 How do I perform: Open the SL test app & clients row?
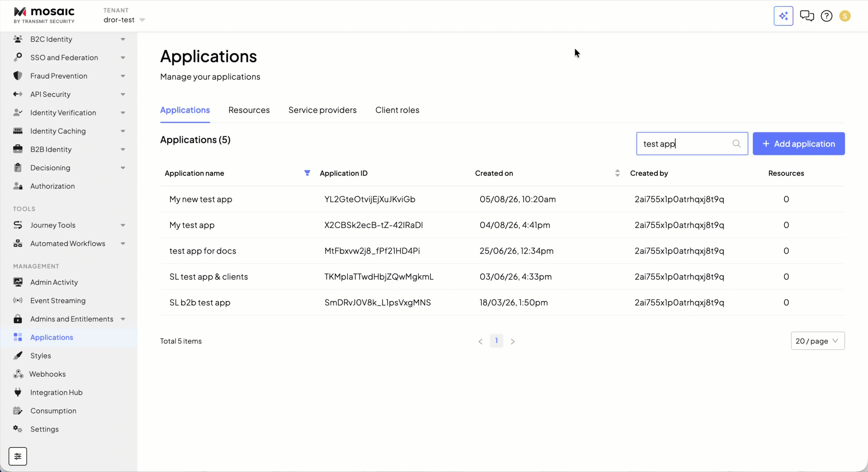point(502,276)
